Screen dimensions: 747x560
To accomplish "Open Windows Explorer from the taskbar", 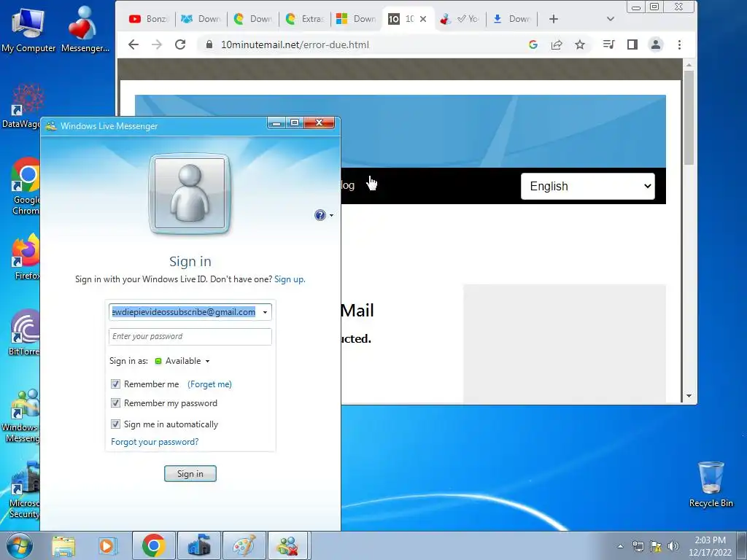I will pos(63,545).
